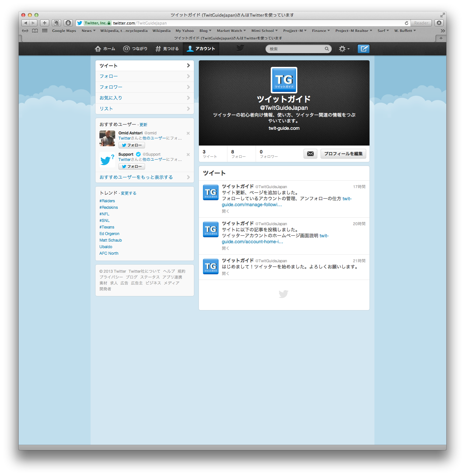Expand 開く on the 17時間 tweet
Screen dimensions: 465x476
point(225,211)
